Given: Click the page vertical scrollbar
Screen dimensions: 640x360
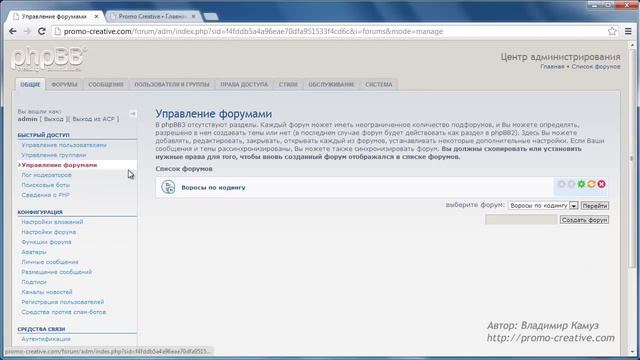Looking at the screenshot, I should coord(633,158).
